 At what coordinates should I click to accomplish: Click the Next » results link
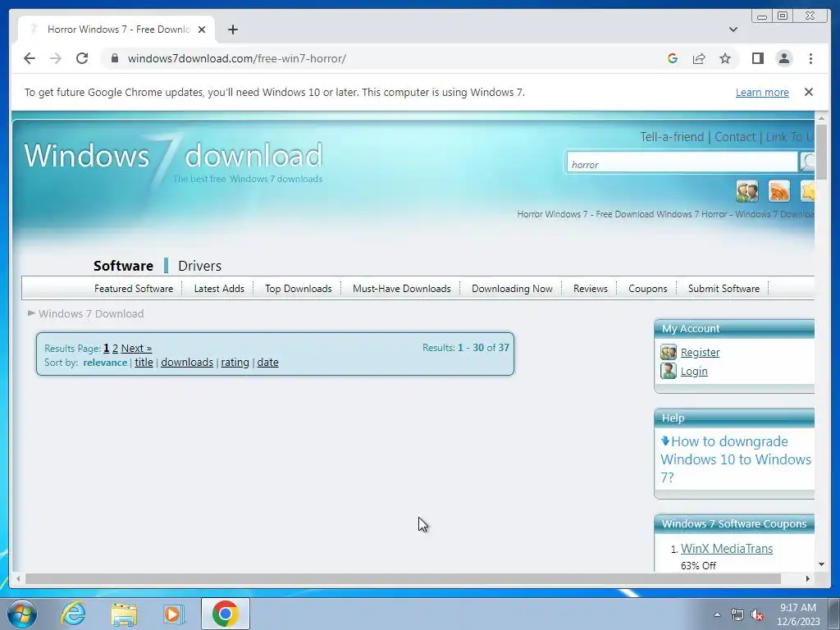click(136, 348)
